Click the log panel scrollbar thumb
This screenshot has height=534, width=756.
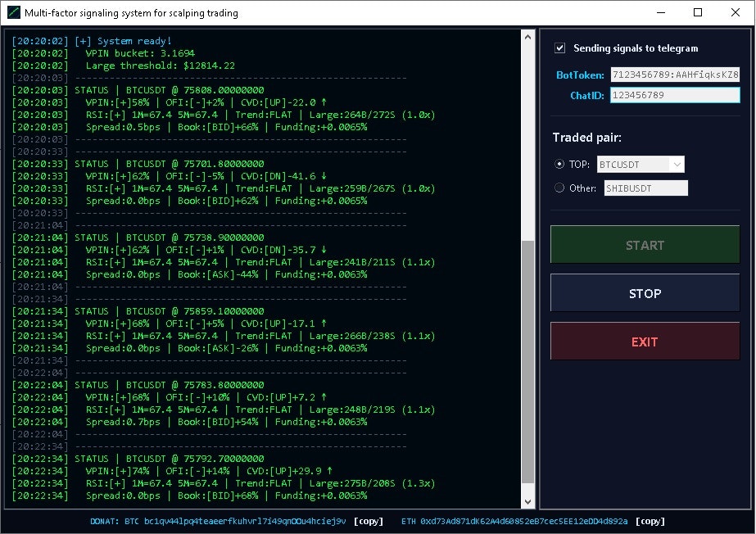click(527, 361)
